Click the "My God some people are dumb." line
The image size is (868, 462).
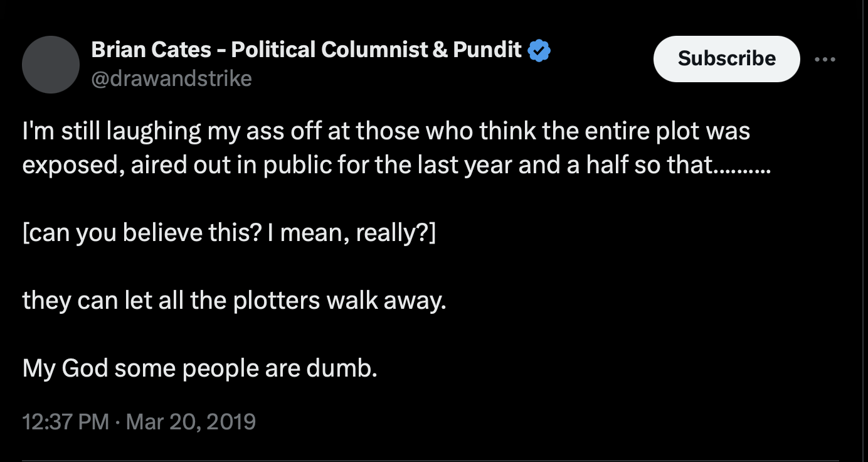click(x=200, y=368)
